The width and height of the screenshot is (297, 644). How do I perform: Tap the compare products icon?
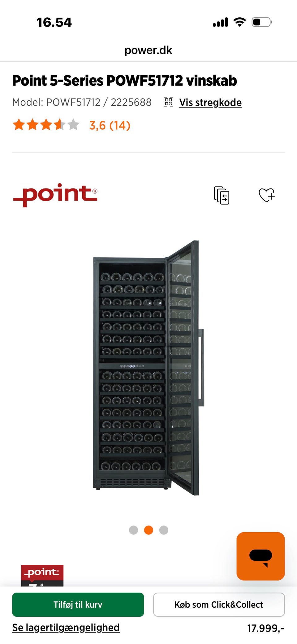tap(222, 195)
